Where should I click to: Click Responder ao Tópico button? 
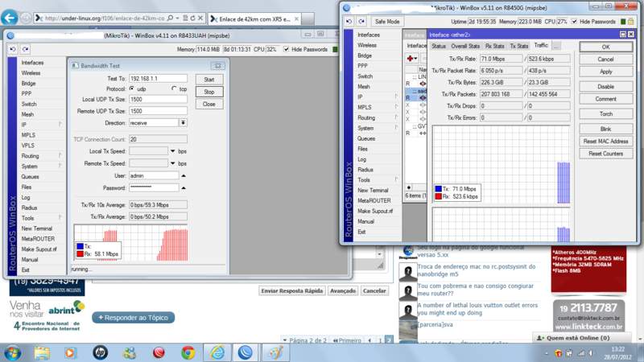(x=133, y=318)
